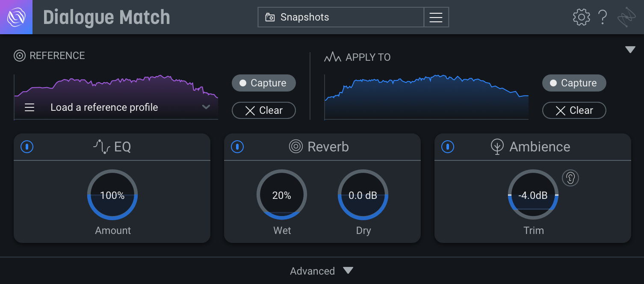Click the Reference target icon

[19, 56]
